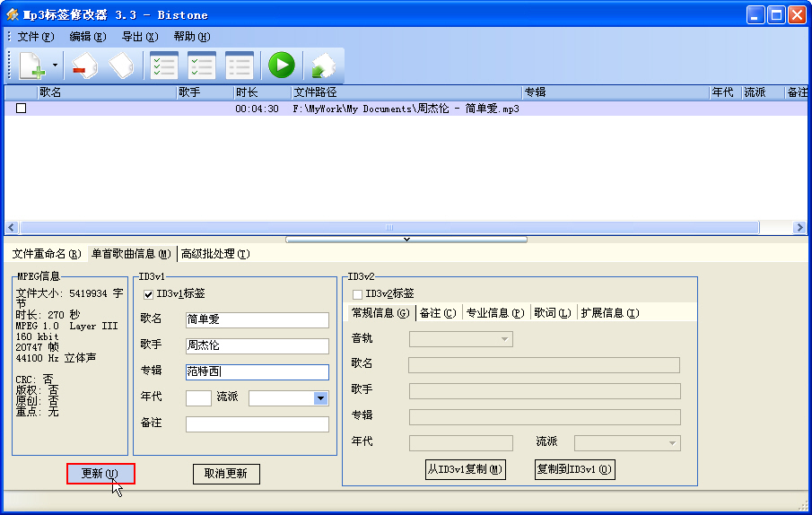
Task: Tick the checkbox on the song row
Action: tap(21, 109)
